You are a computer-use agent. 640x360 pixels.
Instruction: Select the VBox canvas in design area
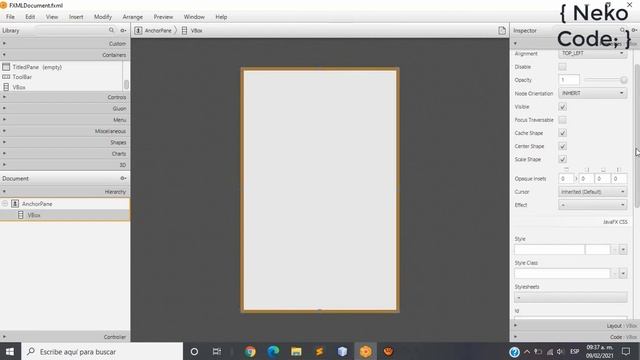(320, 190)
